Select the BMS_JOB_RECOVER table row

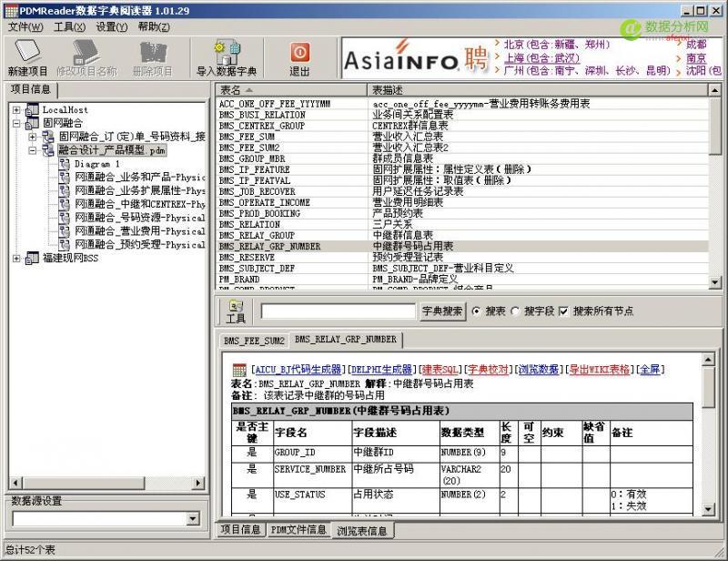463,191
